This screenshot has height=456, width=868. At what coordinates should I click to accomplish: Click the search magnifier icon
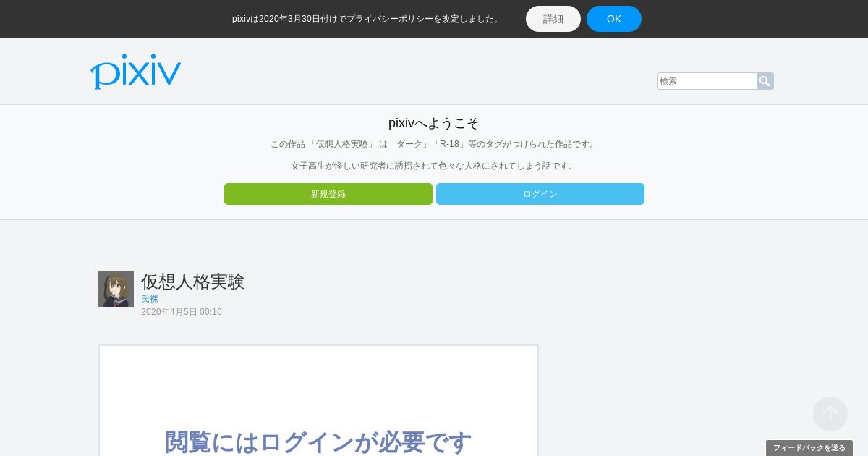tap(765, 81)
